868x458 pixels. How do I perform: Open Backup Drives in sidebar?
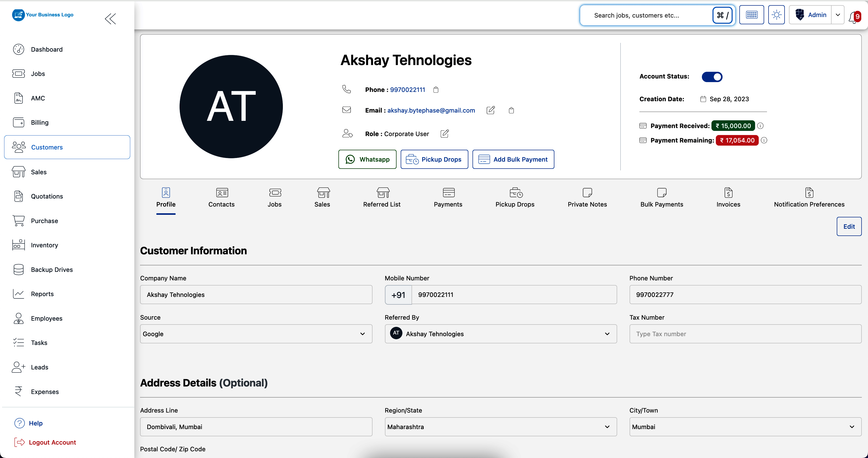(67, 270)
